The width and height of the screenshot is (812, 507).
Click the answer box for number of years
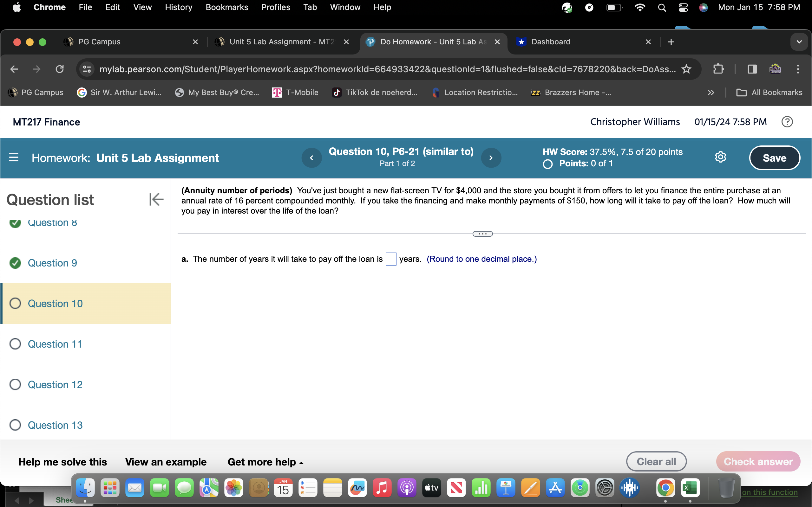click(x=391, y=259)
